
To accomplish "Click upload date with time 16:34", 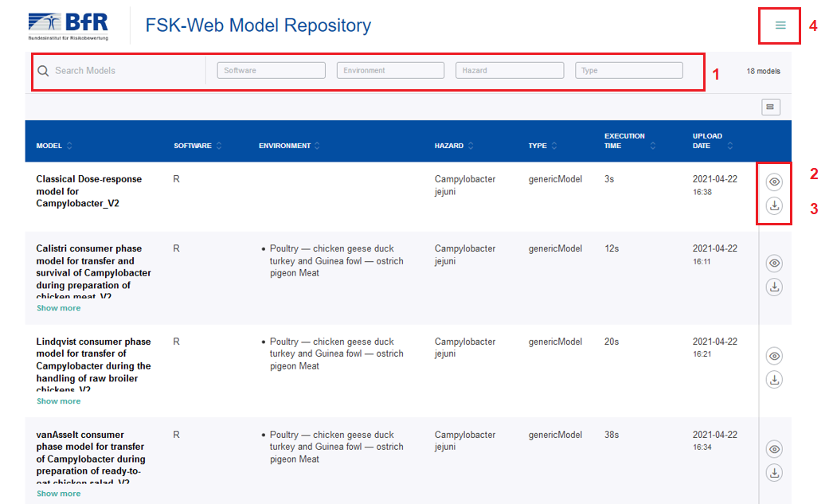I will (715, 440).
